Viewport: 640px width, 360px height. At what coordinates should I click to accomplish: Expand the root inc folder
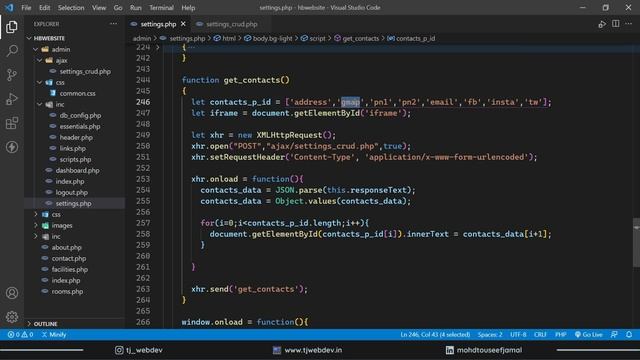pos(36,236)
